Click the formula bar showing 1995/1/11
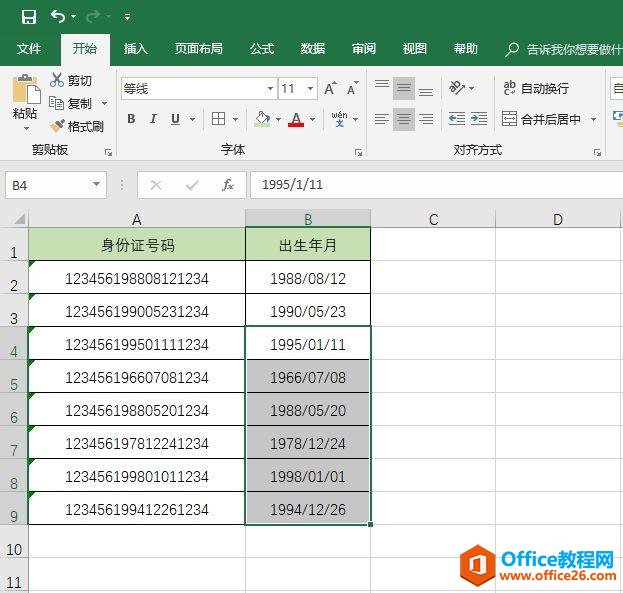The image size is (623, 593). point(436,185)
